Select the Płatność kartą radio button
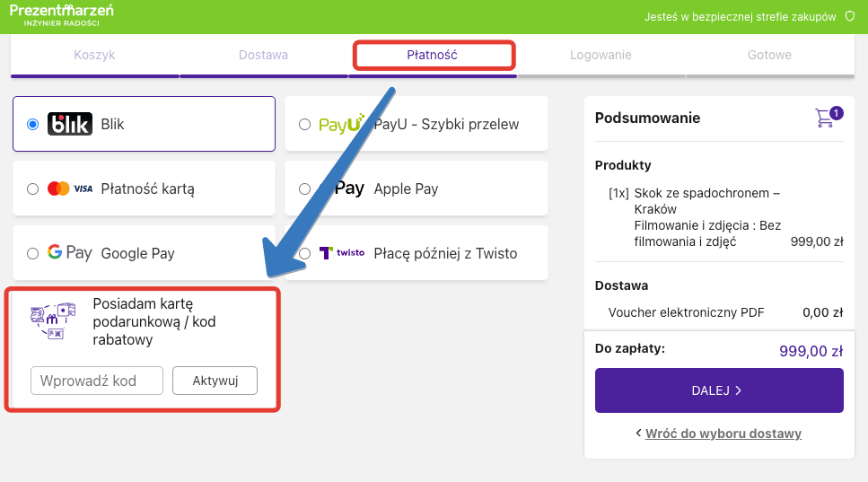868x482 pixels. [x=33, y=189]
